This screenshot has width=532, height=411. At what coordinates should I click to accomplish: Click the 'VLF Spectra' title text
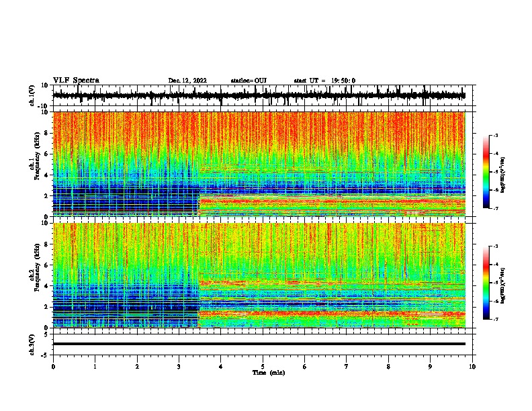76,81
